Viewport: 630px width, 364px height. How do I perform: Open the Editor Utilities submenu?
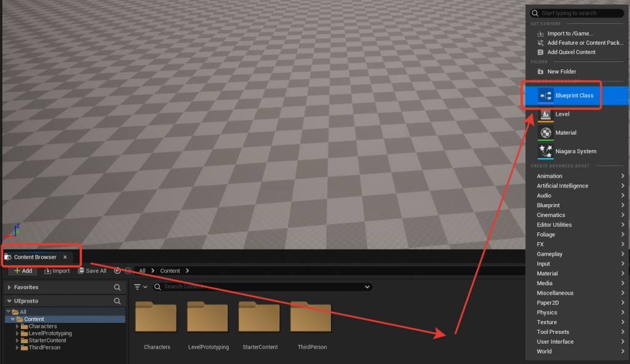coord(577,225)
